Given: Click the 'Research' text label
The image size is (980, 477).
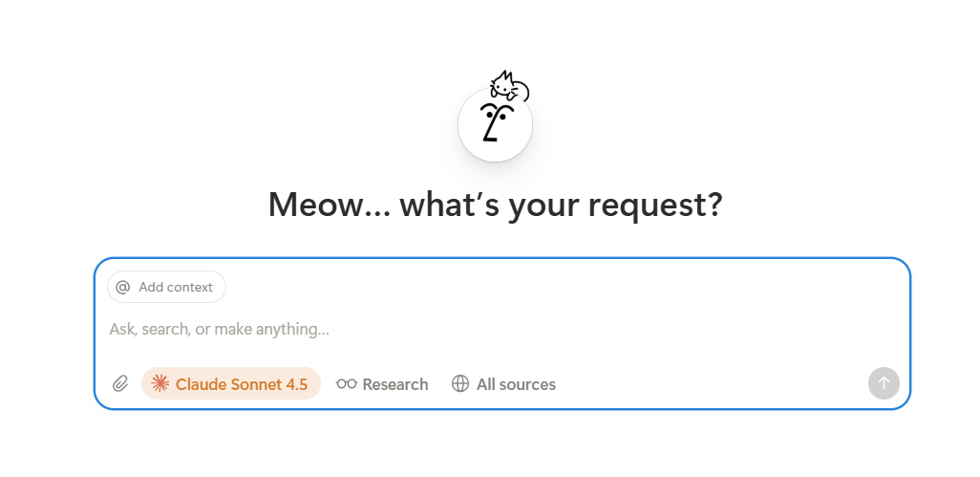Looking at the screenshot, I should [x=395, y=384].
